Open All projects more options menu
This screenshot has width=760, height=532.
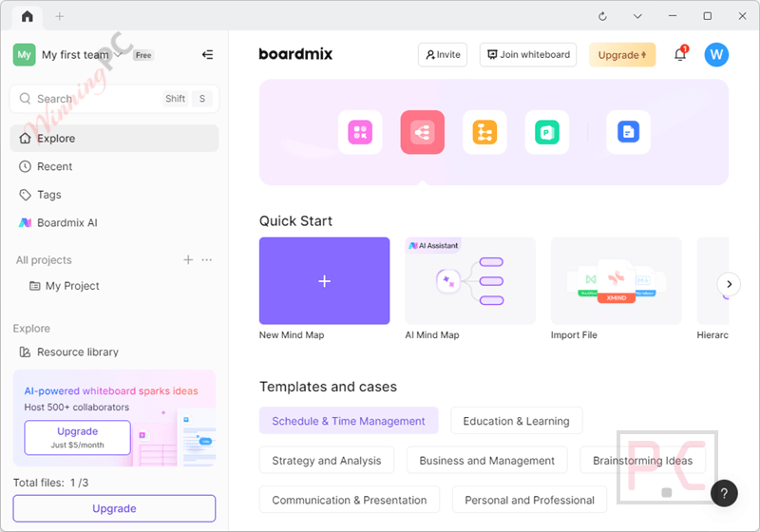coord(207,260)
